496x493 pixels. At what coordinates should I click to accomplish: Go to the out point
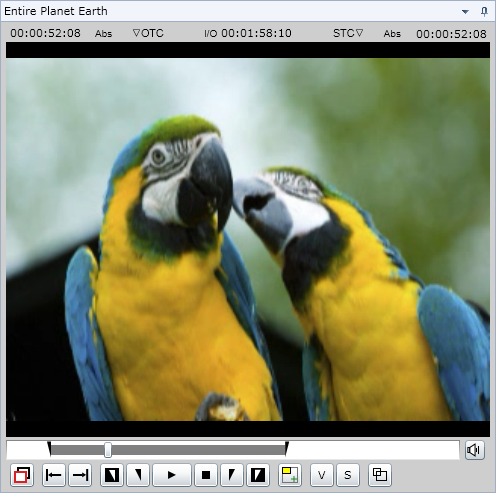coord(80,475)
